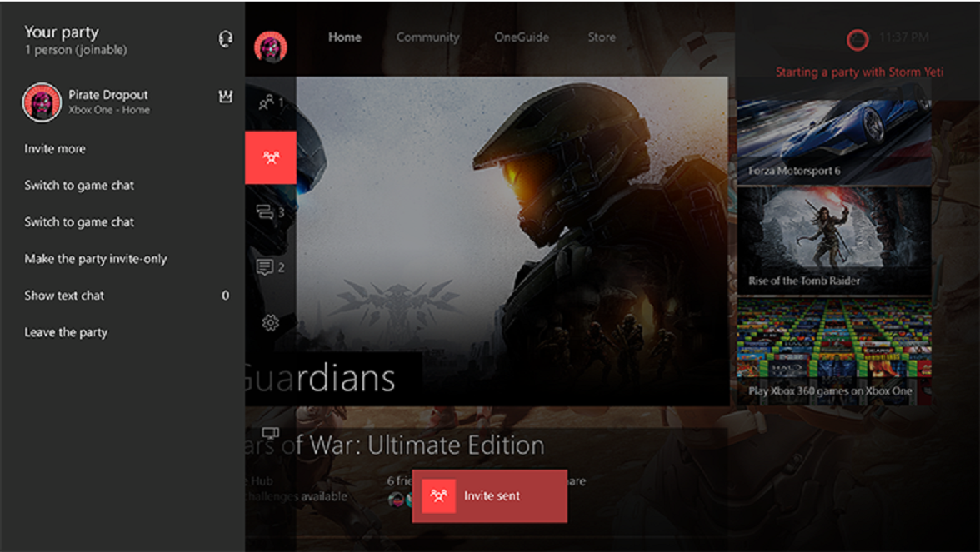Screen dimensions: 980x552
Task: Open the Play Xbox 360 games tile
Action: coord(834,351)
